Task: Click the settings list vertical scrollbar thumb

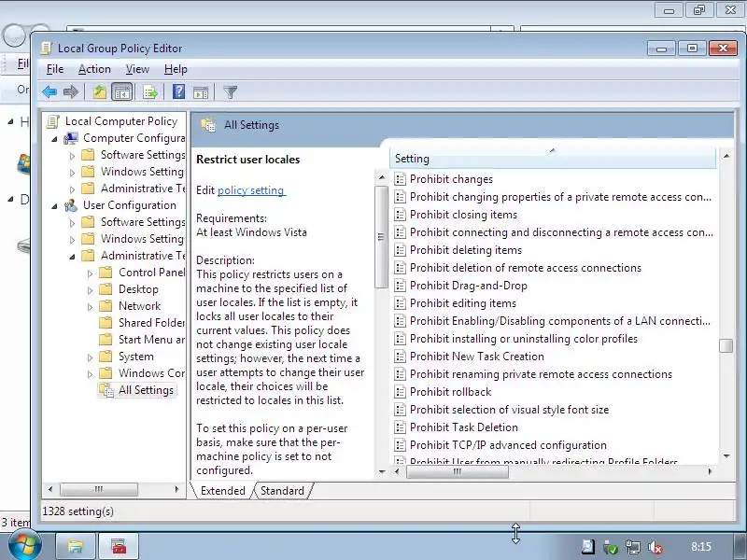Action: 726,345
